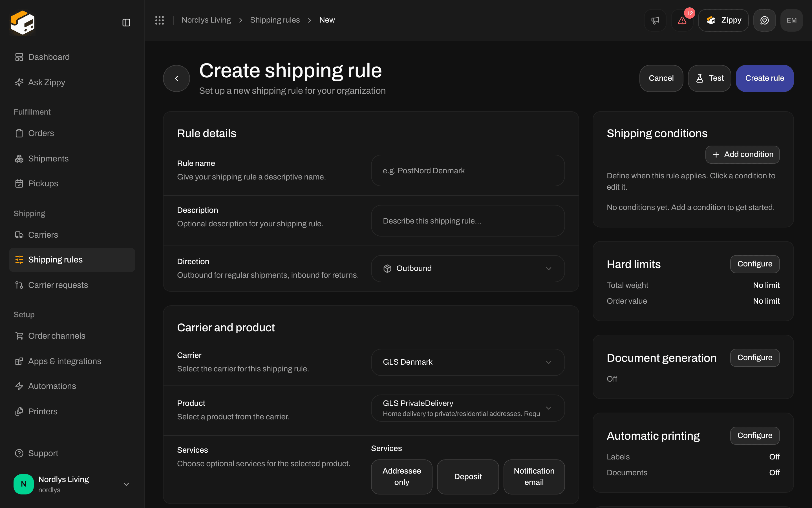Open the EM user avatar
812x508 pixels.
click(x=791, y=20)
